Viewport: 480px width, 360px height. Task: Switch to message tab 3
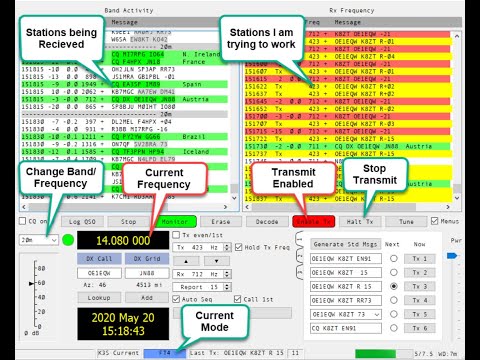(x=300, y=272)
